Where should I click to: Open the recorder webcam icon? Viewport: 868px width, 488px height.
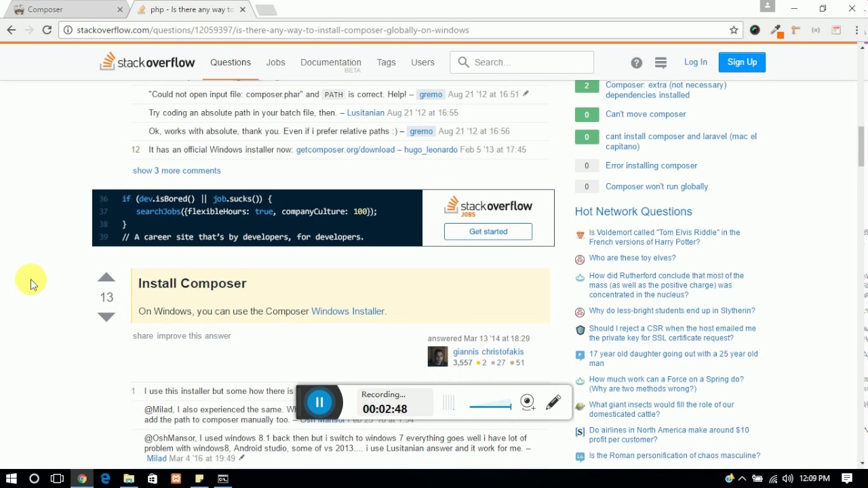[528, 403]
